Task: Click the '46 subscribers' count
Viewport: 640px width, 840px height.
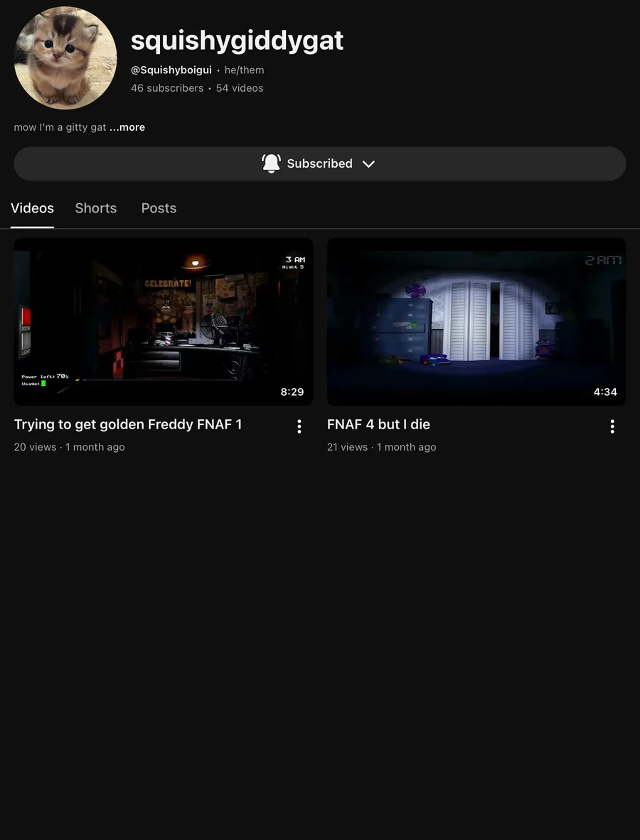Action: point(167,88)
